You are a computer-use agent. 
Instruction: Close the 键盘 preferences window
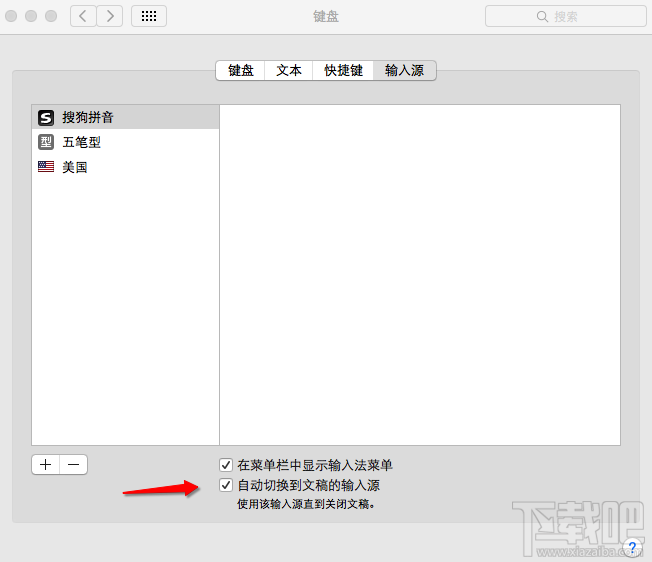[x=11, y=16]
